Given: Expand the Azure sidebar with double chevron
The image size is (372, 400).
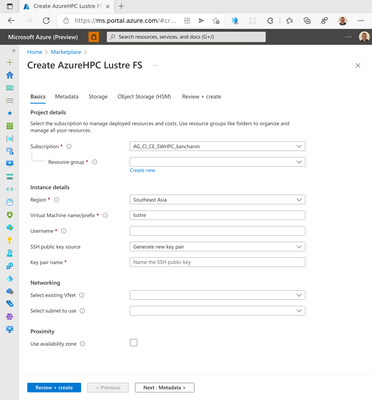Looking at the screenshot, I should point(14,51).
